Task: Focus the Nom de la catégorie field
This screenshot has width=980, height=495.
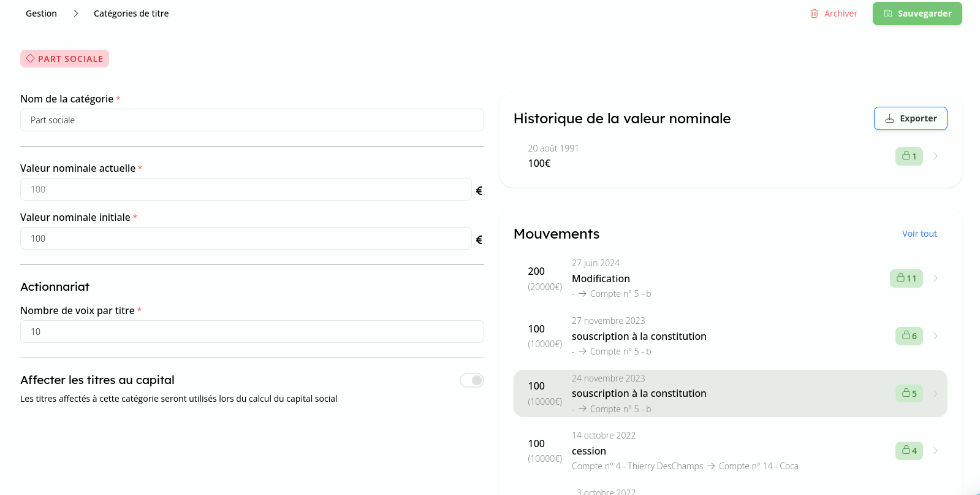Action: coord(252,120)
